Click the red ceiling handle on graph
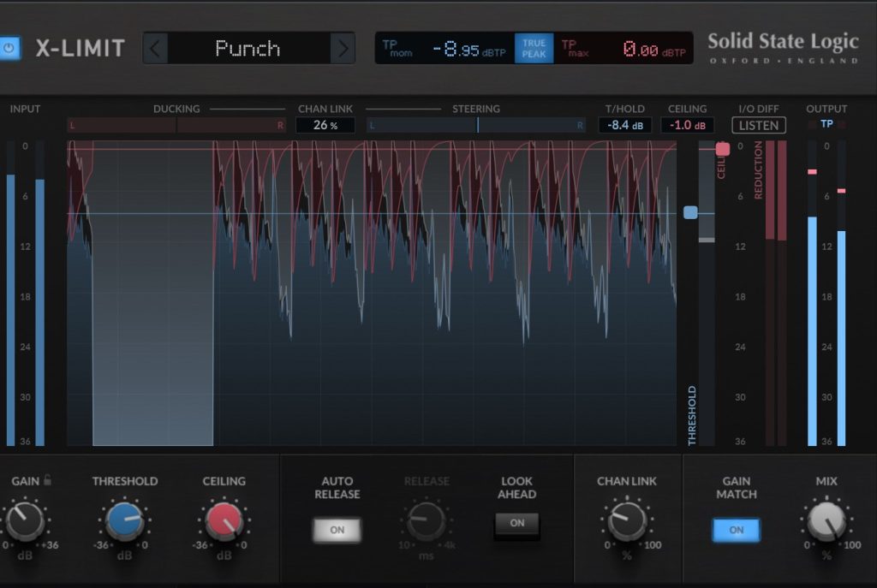The height and width of the screenshot is (588, 877). pyautogui.click(x=722, y=149)
